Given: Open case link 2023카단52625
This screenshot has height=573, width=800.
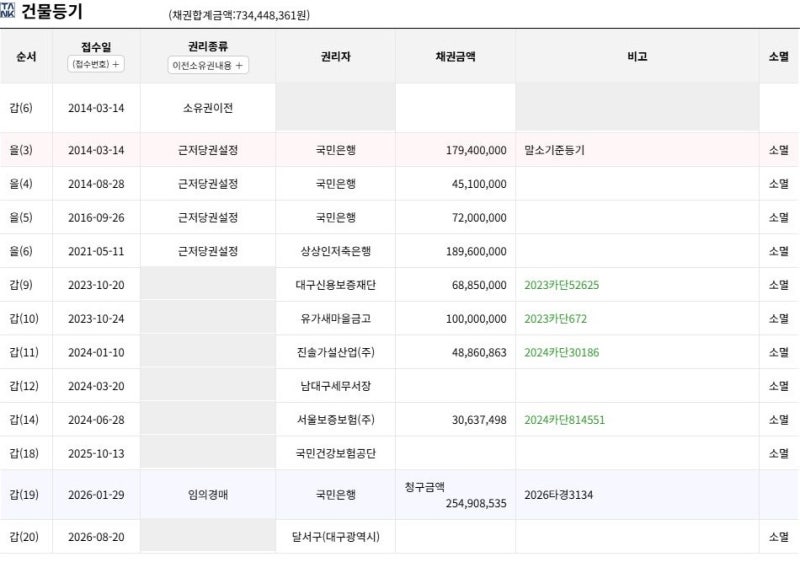Looking at the screenshot, I should point(561,285).
